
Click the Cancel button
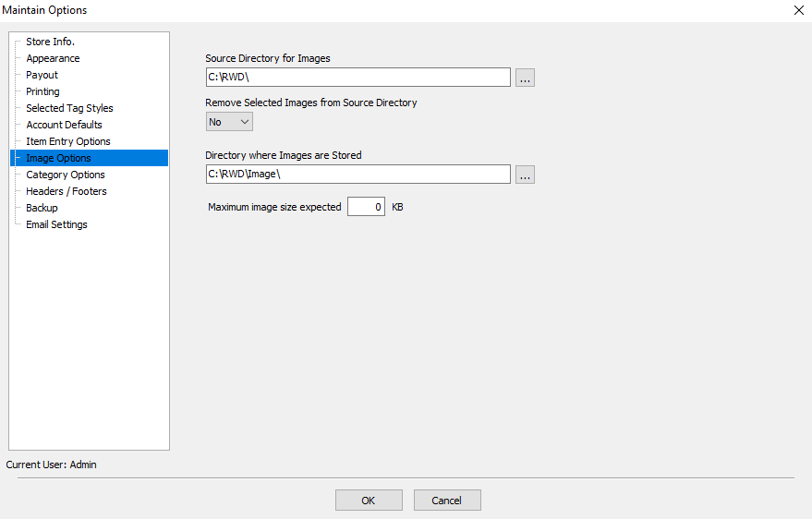[x=447, y=501]
